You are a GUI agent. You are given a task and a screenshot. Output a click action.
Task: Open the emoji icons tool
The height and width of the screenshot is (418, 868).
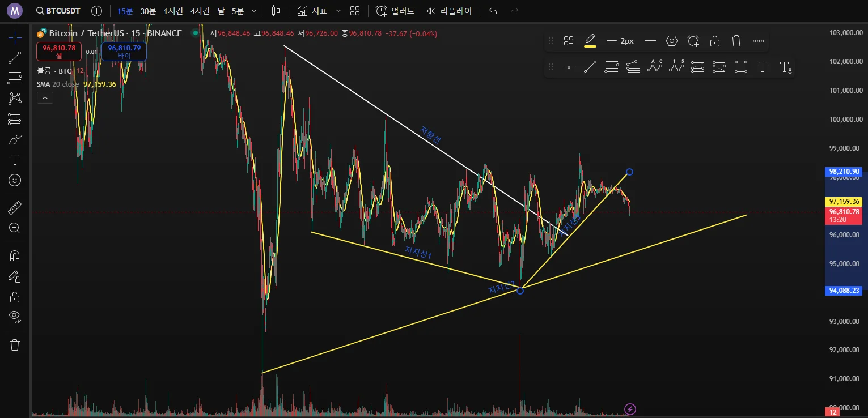[x=15, y=180]
